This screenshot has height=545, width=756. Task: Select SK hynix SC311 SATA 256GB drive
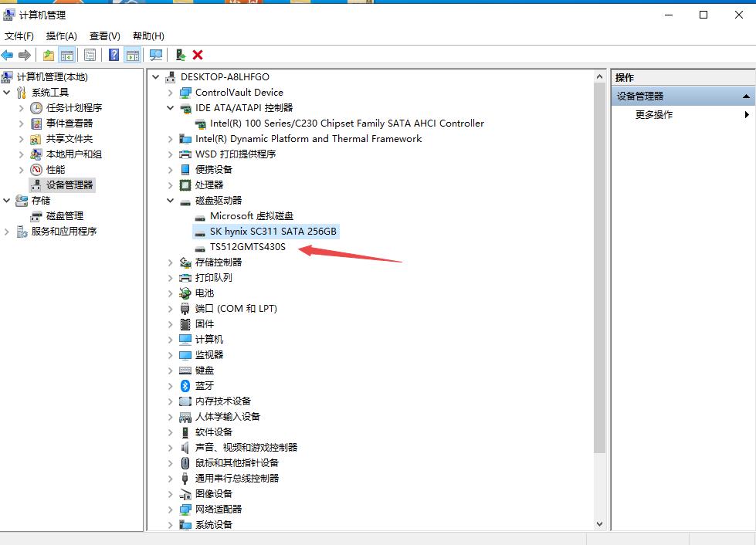(x=273, y=232)
